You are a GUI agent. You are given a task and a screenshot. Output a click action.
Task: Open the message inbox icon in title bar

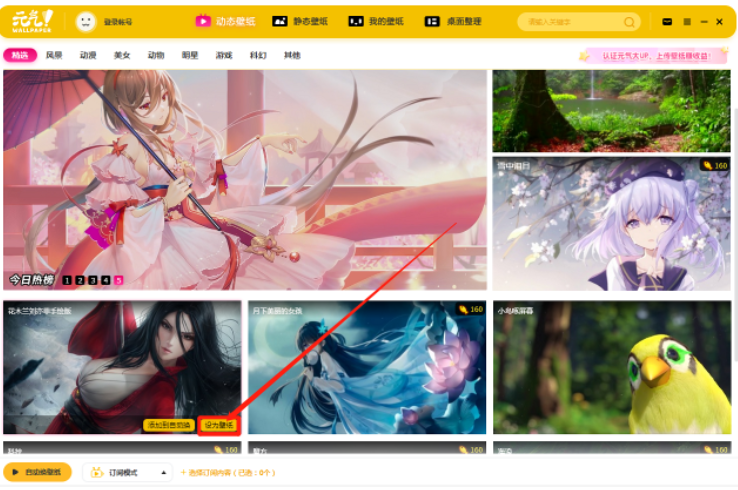coord(667,21)
